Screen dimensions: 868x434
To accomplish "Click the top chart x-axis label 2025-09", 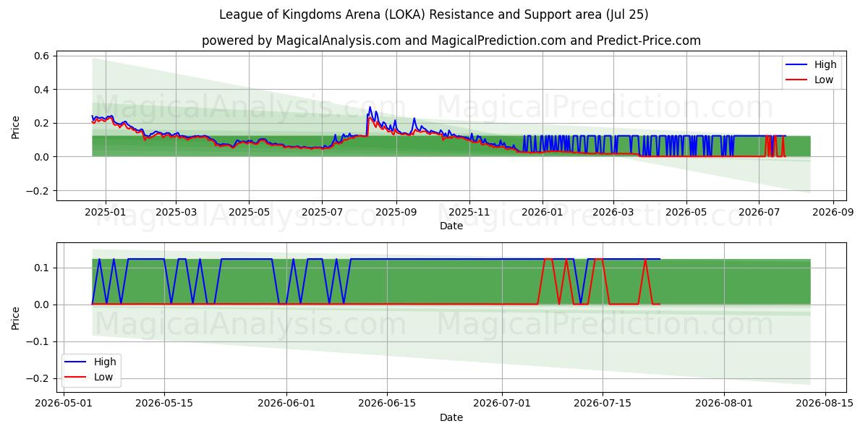I will point(396,213).
